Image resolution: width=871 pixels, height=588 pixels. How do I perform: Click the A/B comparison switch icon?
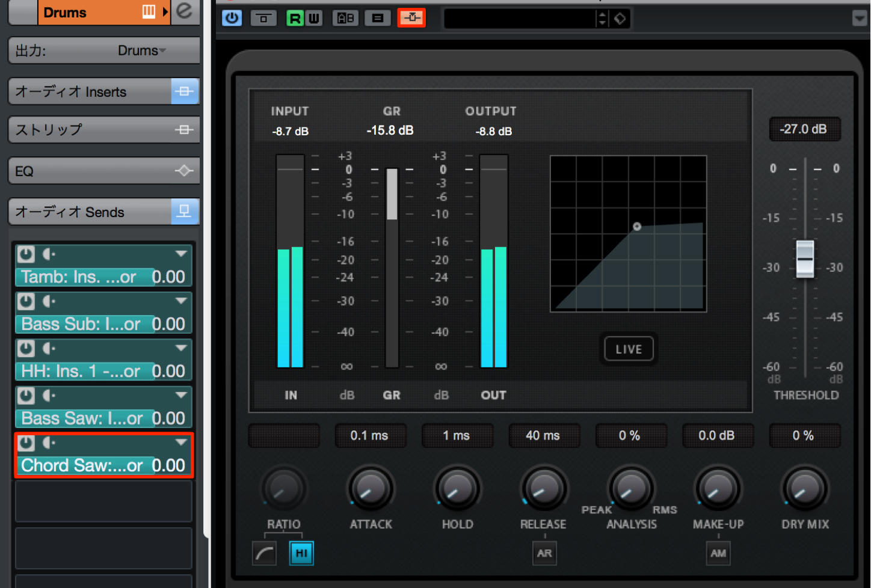click(345, 18)
